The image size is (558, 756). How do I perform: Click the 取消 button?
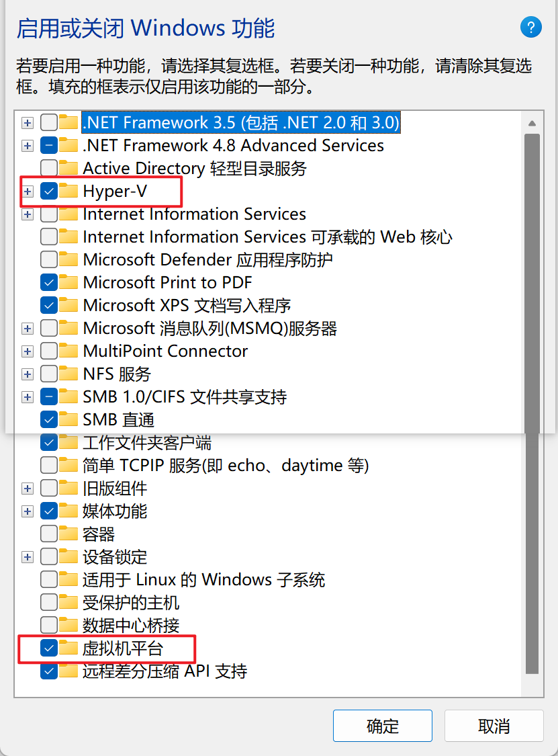click(x=494, y=726)
